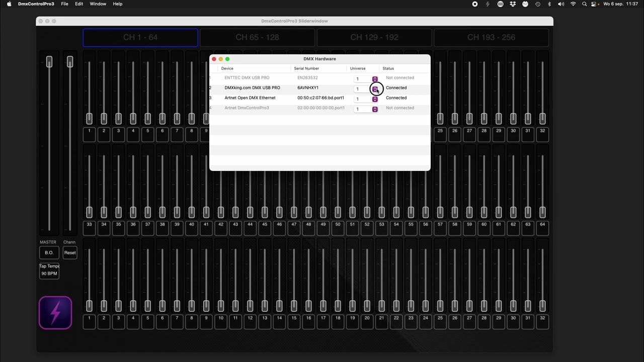Click the menu bar date and time
644x362 pixels.
(620, 4)
